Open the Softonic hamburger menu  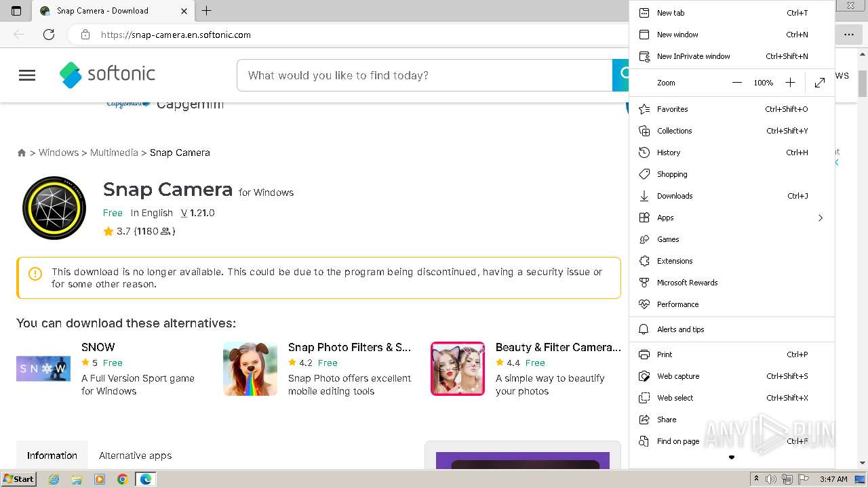coord(27,75)
